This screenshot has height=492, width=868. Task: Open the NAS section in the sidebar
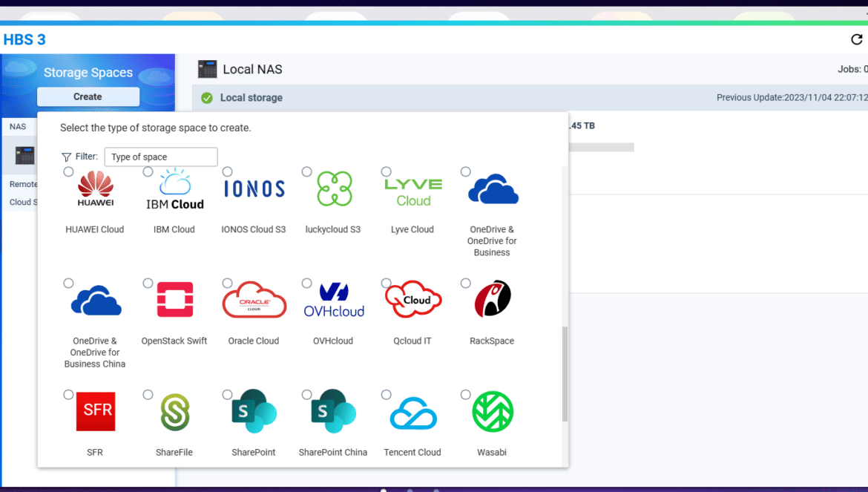(18, 127)
